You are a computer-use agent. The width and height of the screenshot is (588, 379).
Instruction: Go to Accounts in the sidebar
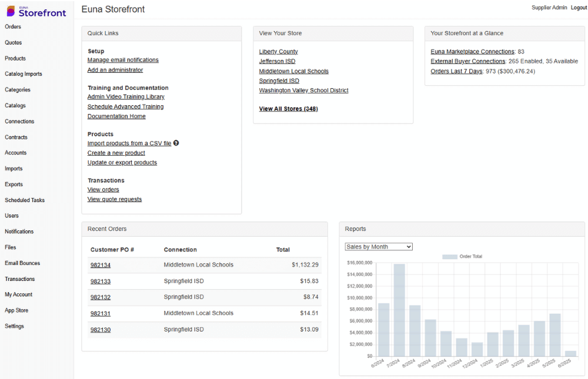pyautogui.click(x=16, y=153)
